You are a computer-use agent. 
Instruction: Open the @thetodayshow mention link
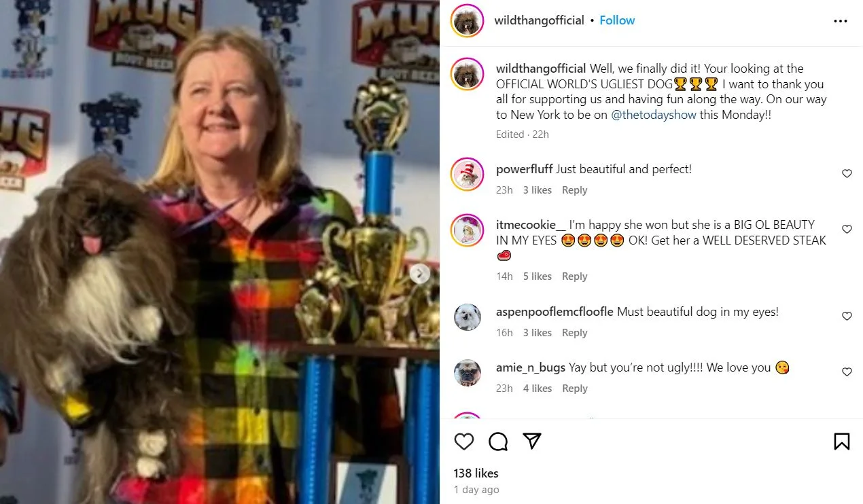pos(654,115)
